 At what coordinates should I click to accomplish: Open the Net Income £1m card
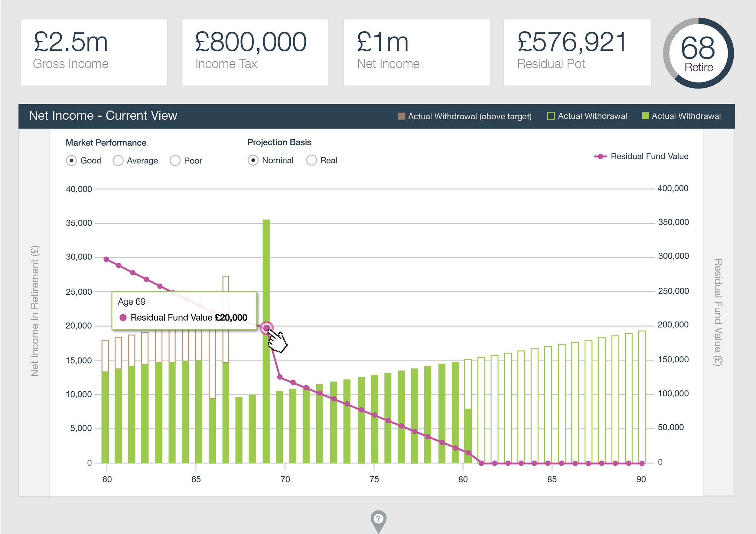(x=417, y=52)
